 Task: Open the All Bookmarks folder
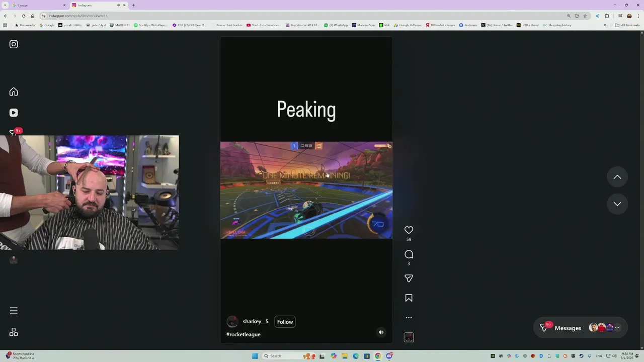point(627,25)
